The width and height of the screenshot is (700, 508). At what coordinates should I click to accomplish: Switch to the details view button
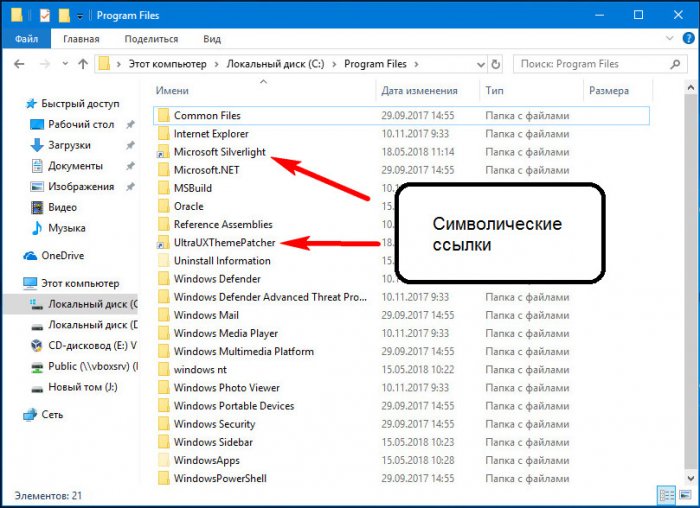click(x=667, y=495)
